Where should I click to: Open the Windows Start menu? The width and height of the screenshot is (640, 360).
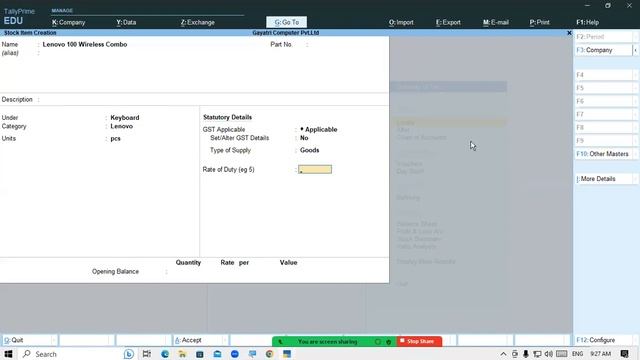point(8,354)
